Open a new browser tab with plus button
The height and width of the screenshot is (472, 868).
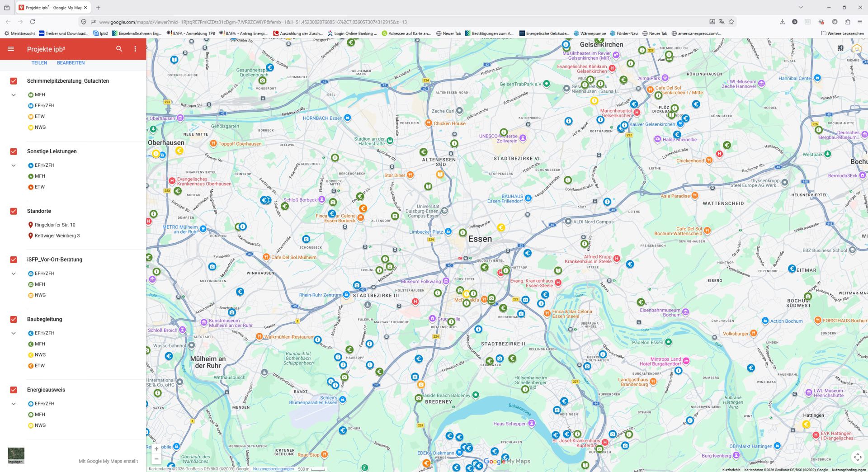98,8
